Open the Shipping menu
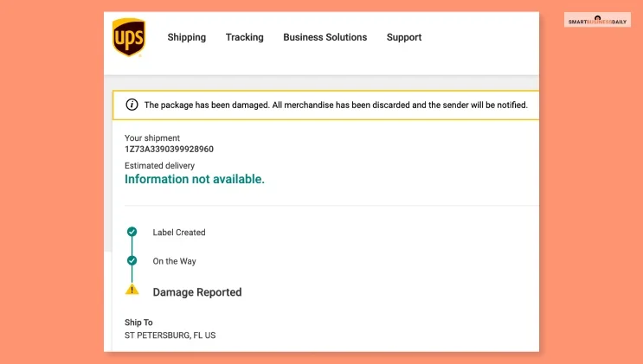643x364 pixels. point(187,37)
